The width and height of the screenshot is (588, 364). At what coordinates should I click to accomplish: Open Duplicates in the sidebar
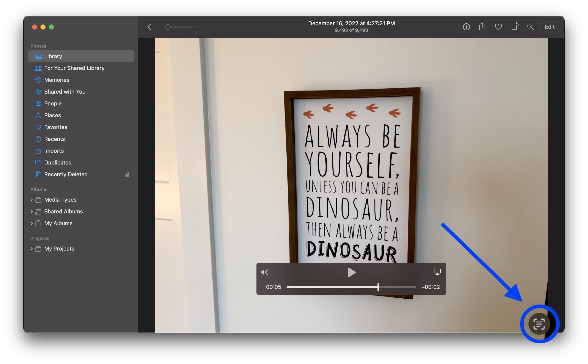57,163
